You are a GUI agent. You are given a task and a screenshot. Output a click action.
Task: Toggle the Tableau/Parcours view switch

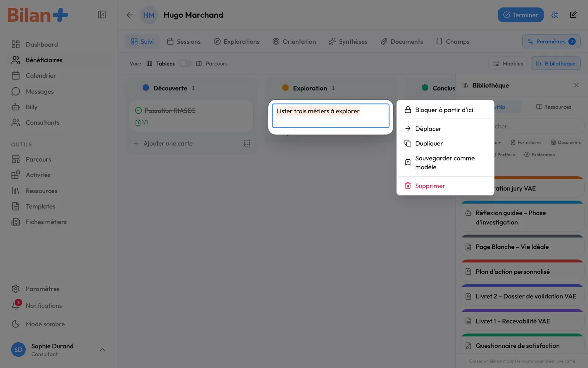pos(185,63)
